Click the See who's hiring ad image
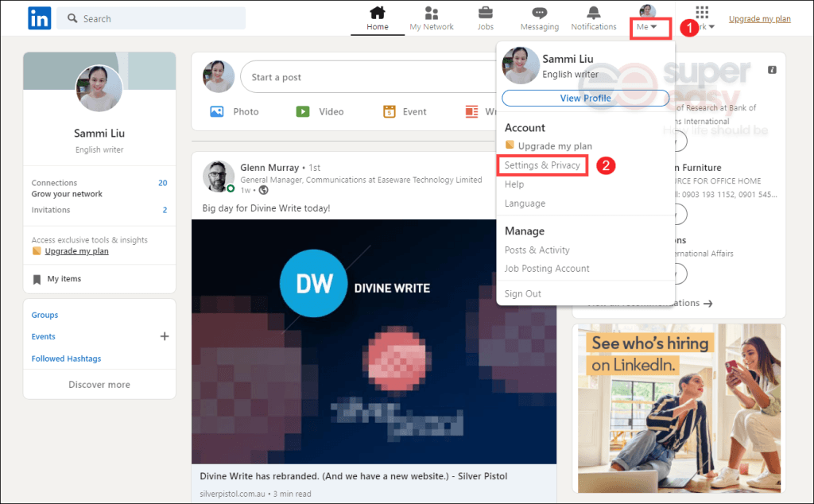 [679, 408]
